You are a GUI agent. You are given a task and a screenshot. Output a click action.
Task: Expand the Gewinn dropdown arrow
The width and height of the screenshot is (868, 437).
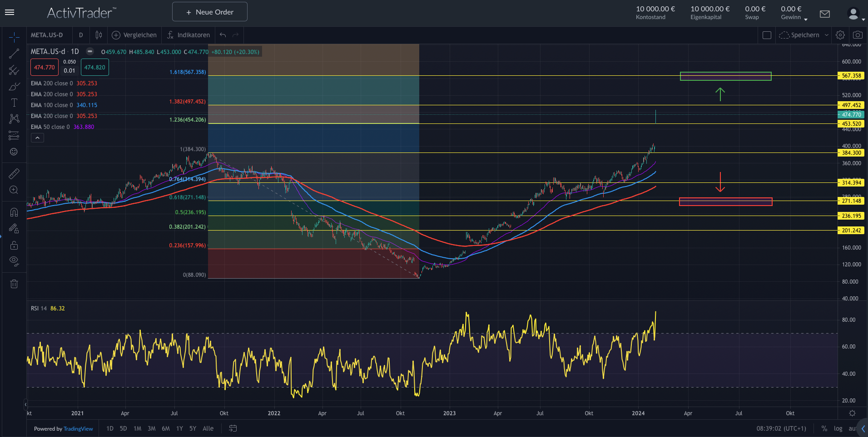click(x=806, y=19)
